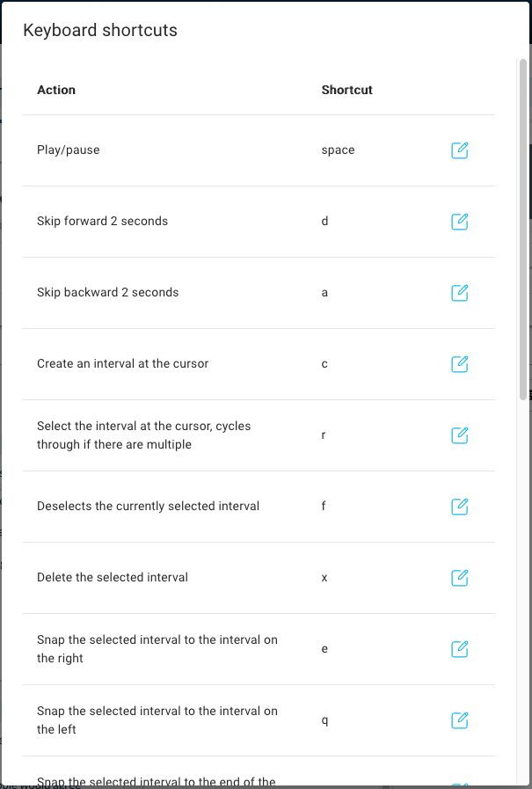Viewport: 532px width, 789px height.
Task: Edit the Delete the selected interval shortcut
Action: click(459, 578)
